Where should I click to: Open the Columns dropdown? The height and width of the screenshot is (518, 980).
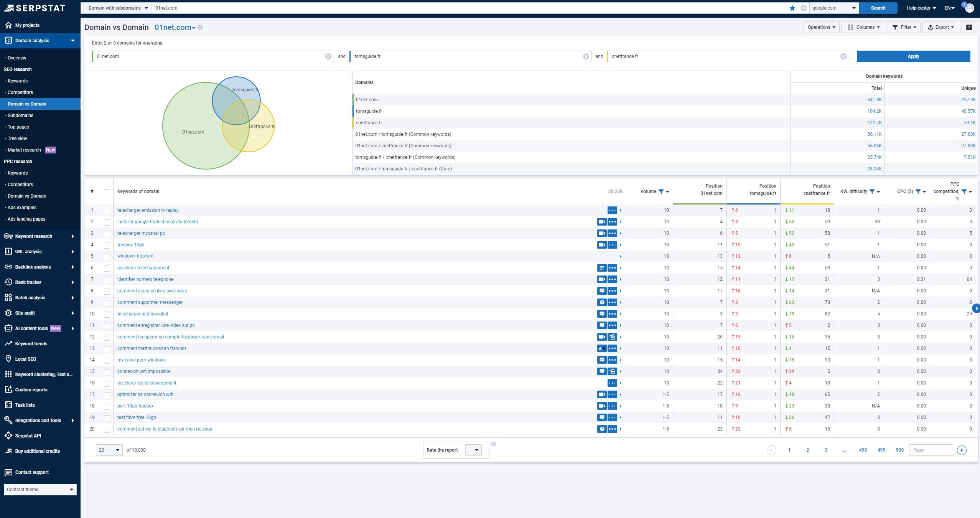pos(863,27)
